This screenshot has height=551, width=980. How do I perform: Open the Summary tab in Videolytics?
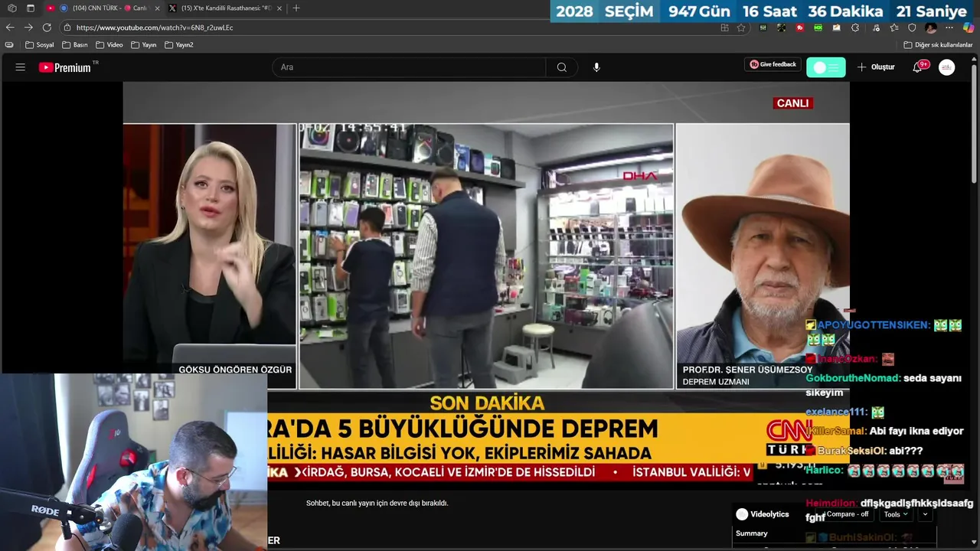coord(751,533)
